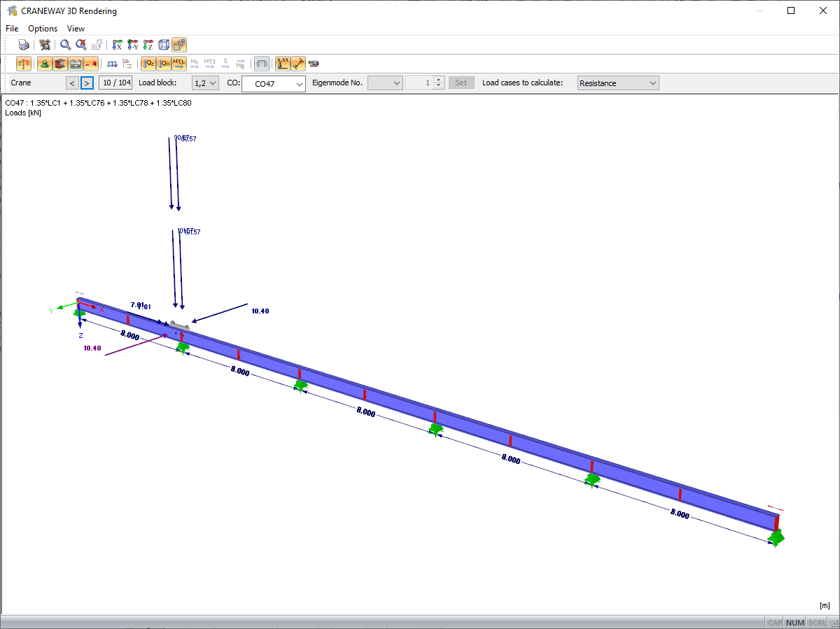
Task: Click the CO47 combination description text
Action: pos(98,103)
